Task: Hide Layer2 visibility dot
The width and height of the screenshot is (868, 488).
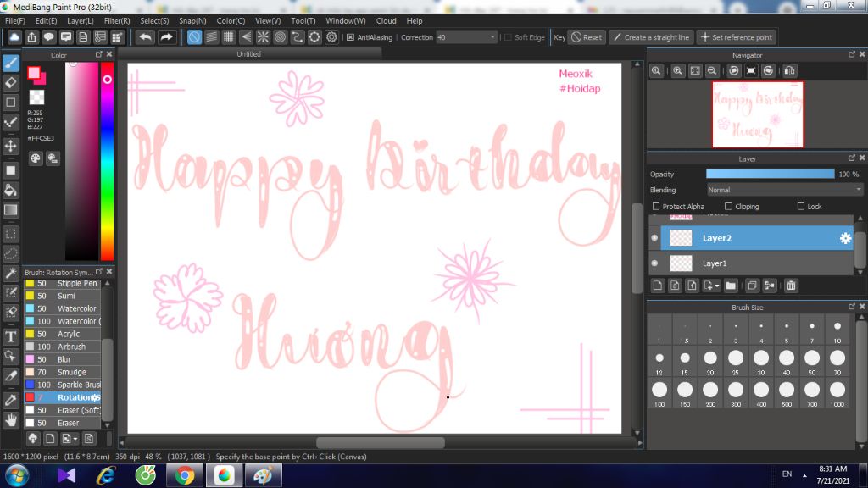Action: [655, 238]
